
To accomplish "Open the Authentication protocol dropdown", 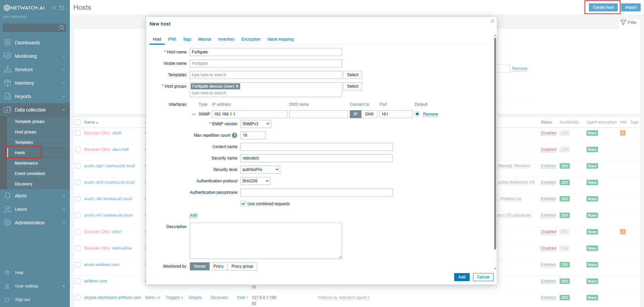I will 255,181.
